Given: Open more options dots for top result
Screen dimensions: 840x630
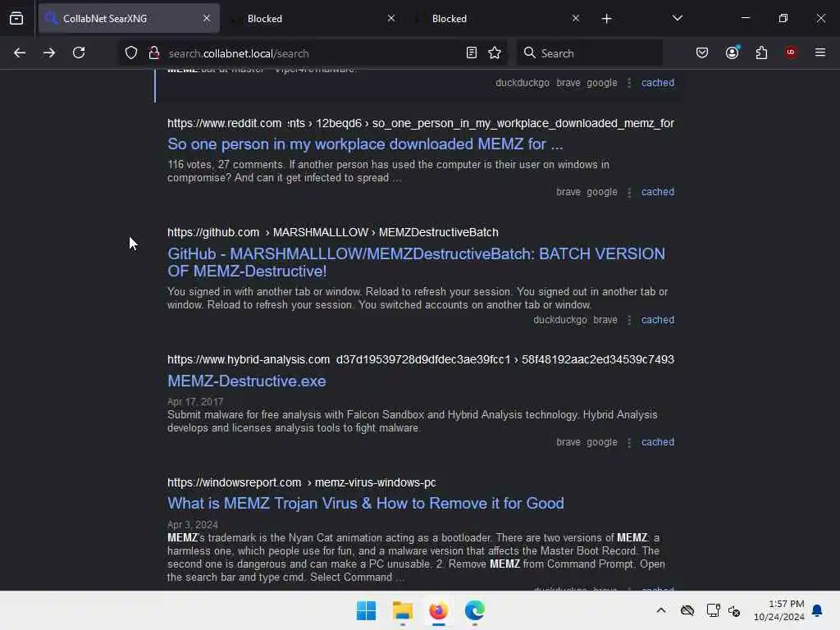Looking at the screenshot, I should pyautogui.click(x=629, y=83).
